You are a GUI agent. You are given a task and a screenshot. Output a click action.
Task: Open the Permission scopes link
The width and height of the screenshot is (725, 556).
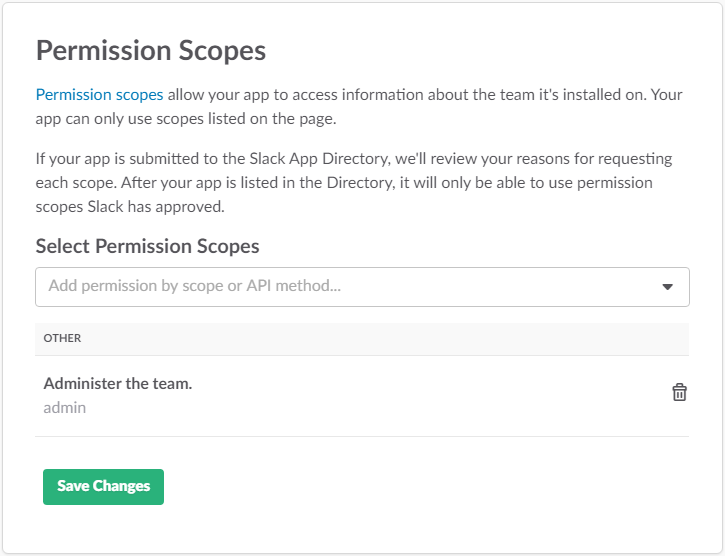(x=99, y=95)
